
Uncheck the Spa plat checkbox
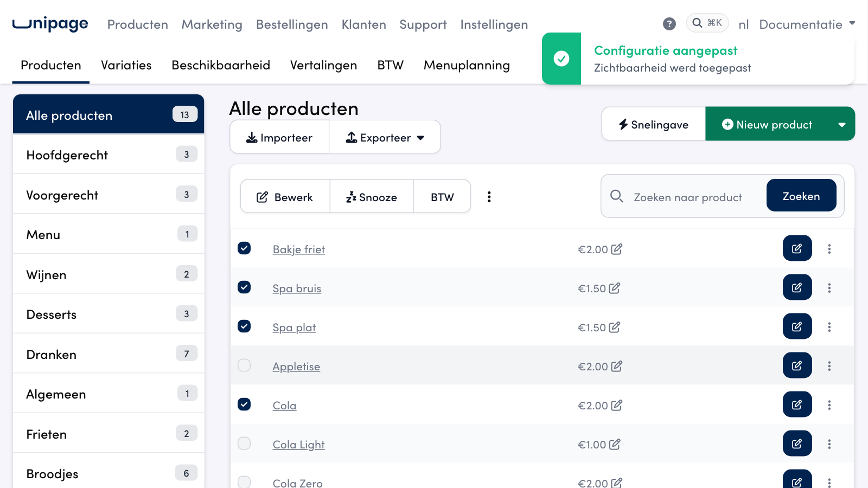tap(244, 326)
